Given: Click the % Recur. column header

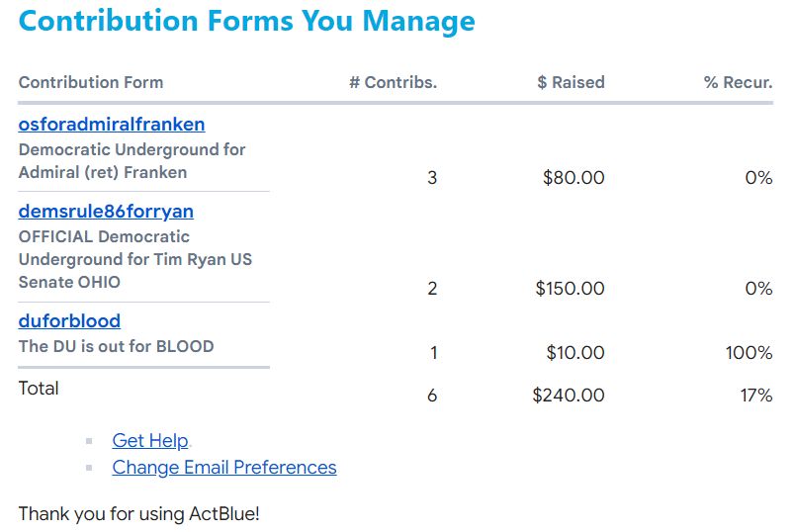Looking at the screenshot, I should (738, 82).
